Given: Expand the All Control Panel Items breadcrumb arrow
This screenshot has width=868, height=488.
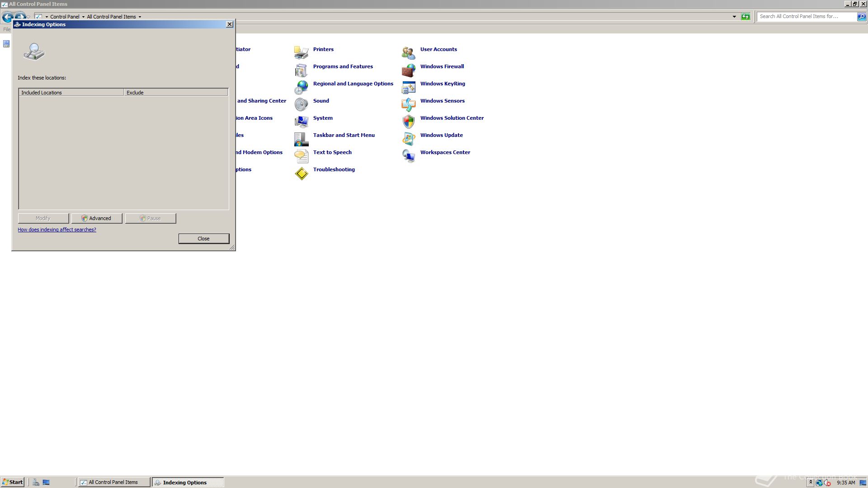Looking at the screenshot, I should 140,17.
